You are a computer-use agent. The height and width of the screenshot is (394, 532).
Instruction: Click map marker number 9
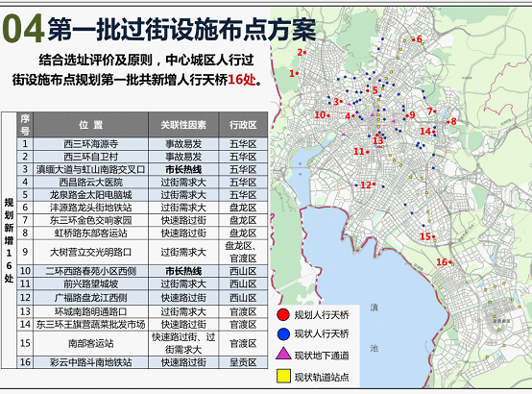click(x=412, y=115)
